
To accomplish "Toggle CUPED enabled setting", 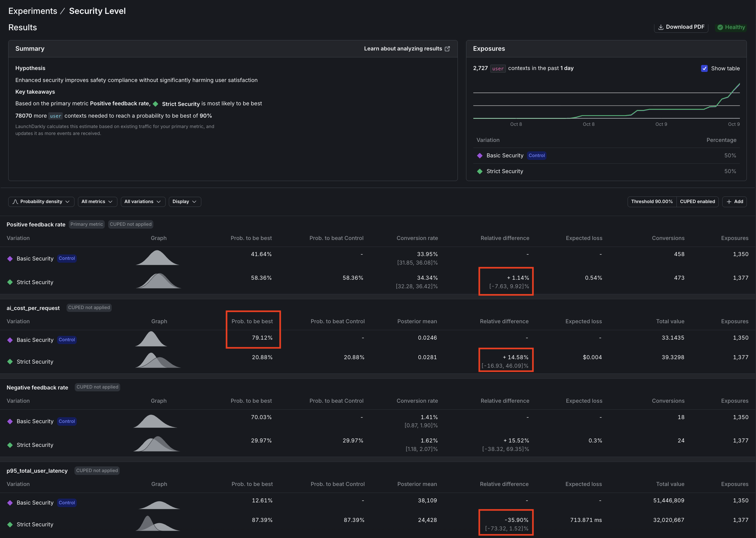I will [697, 202].
